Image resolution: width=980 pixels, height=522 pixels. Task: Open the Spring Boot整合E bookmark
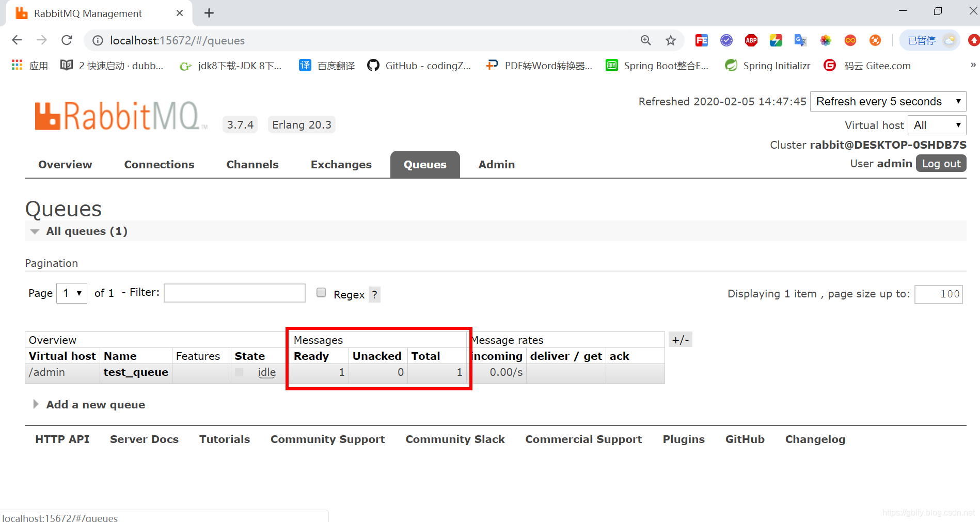(x=657, y=66)
